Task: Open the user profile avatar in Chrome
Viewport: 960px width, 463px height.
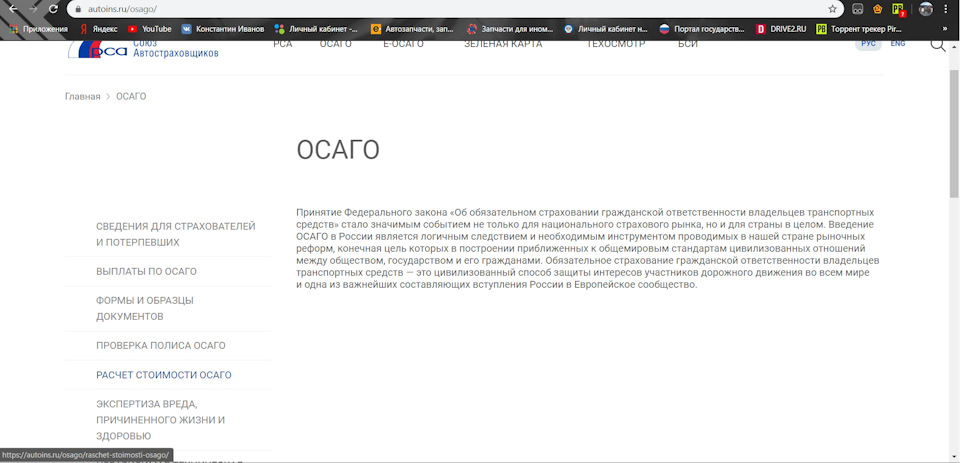Action: [x=926, y=9]
